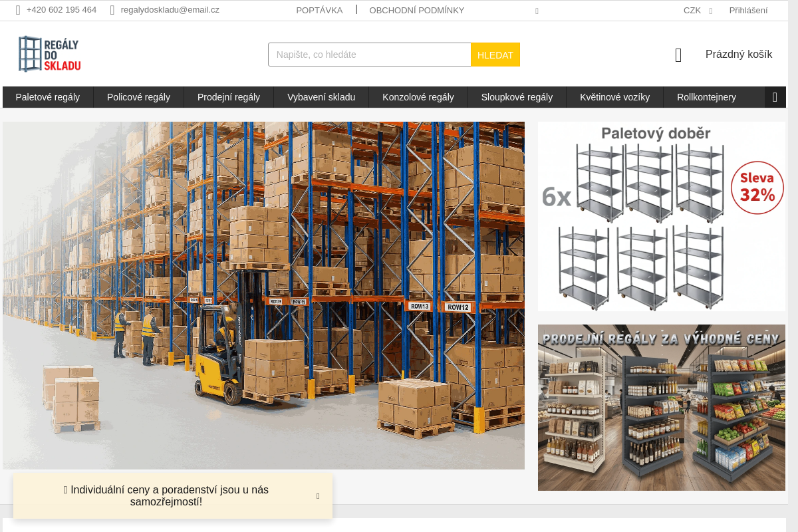Click the small icon left of the CZK selector

pos(537,11)
